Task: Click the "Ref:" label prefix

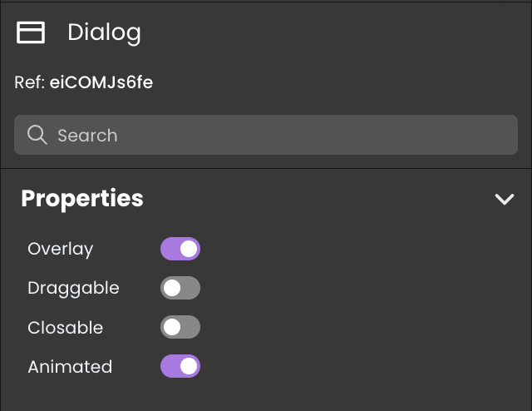Action: pyautogui.click(x=30, y=82)
